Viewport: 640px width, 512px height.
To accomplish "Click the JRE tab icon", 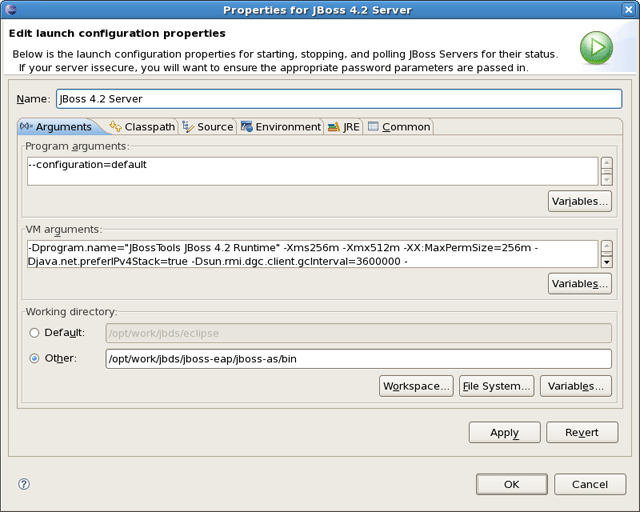I will pos(334,127).
